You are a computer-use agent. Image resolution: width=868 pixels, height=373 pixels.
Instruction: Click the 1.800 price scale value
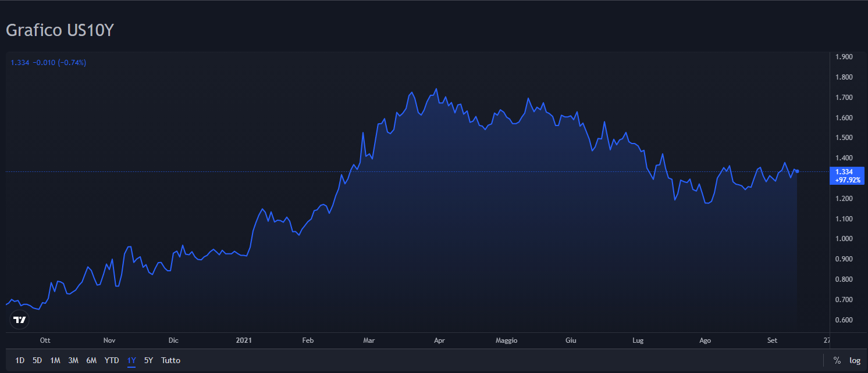(844, 77)
